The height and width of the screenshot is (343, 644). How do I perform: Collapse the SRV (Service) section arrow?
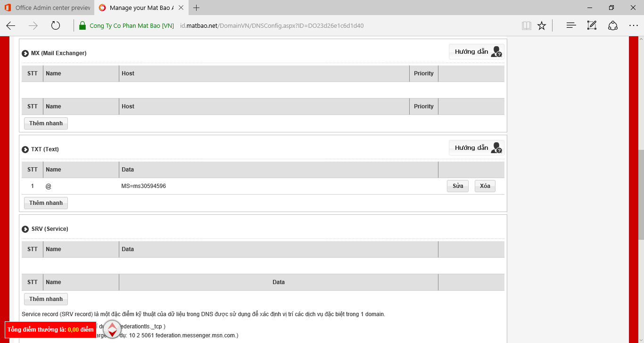(25, 229)
